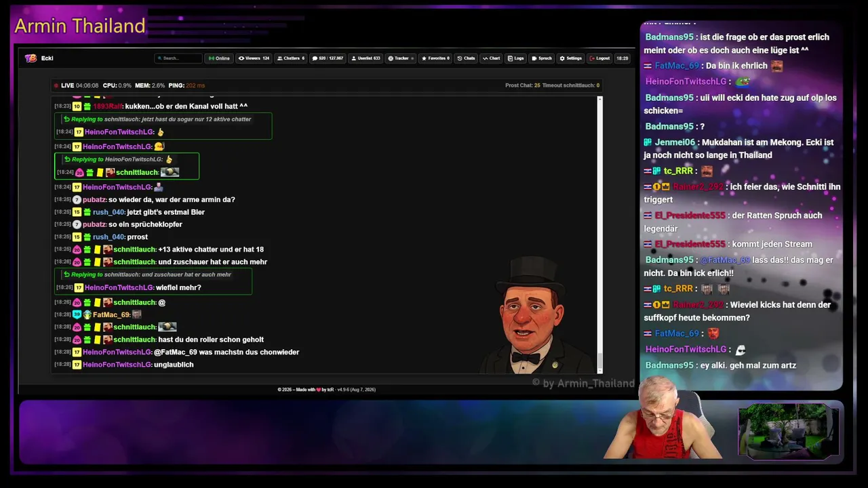Open the Chart view
868x488 pixels.
[491, 58]
